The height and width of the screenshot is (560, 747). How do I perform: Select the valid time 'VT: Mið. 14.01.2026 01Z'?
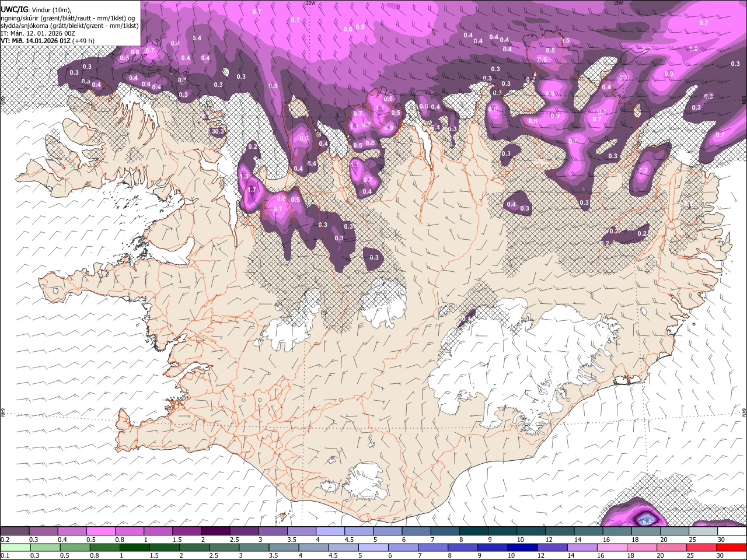36,41
